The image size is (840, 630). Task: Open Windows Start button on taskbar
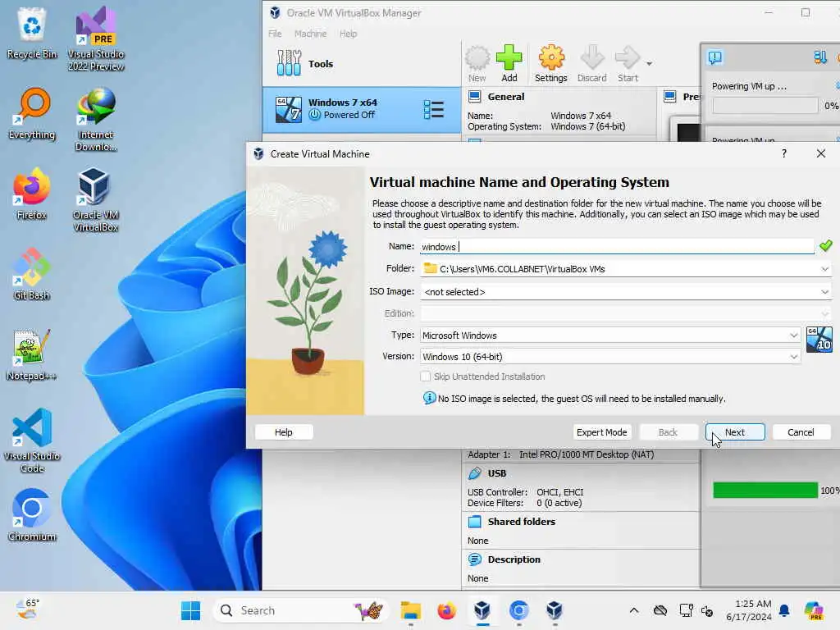190,610
